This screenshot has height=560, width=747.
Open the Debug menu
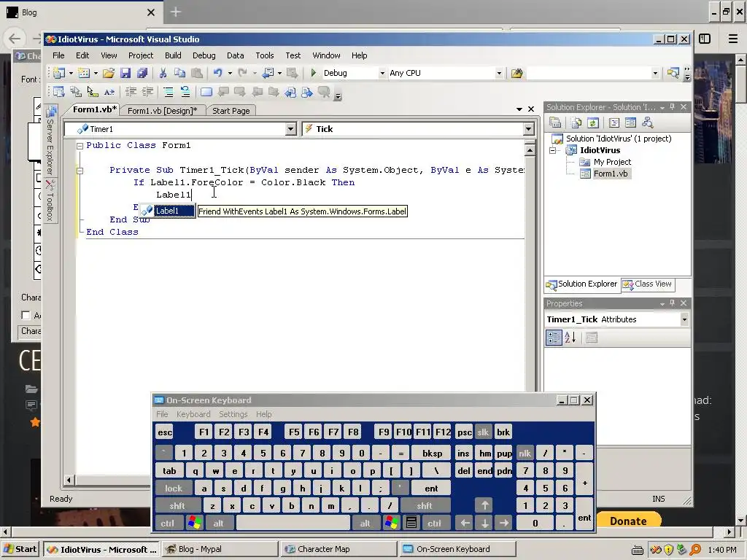pos(204,55)
